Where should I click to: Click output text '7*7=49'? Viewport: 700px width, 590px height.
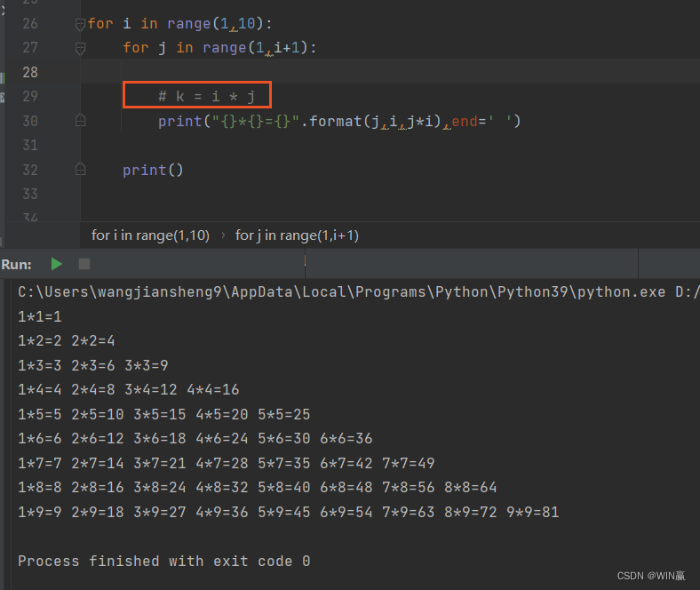[408, 463]
